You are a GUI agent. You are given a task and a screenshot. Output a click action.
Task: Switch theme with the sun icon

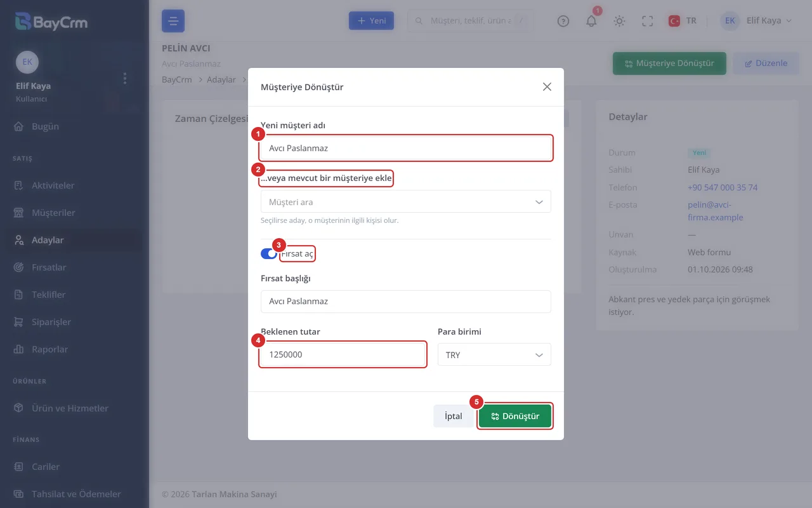point(619,21)
